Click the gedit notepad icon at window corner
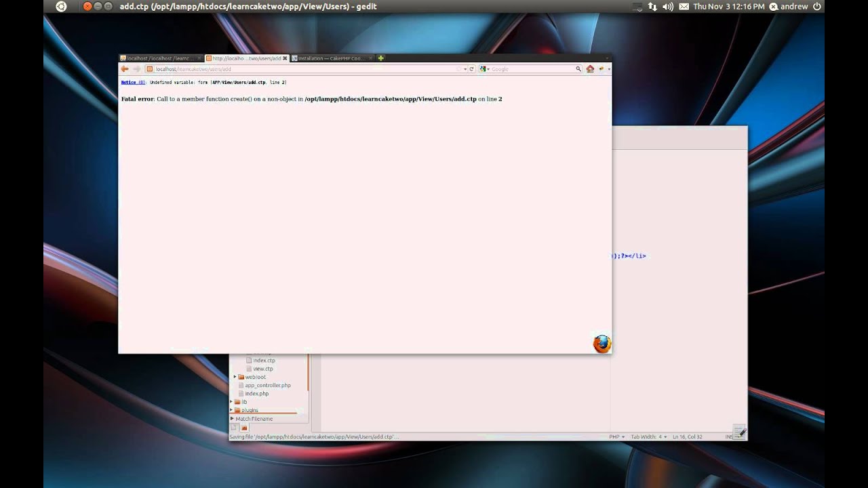The image size is (868, 488). pyautogui.click(x=740, y=431)
